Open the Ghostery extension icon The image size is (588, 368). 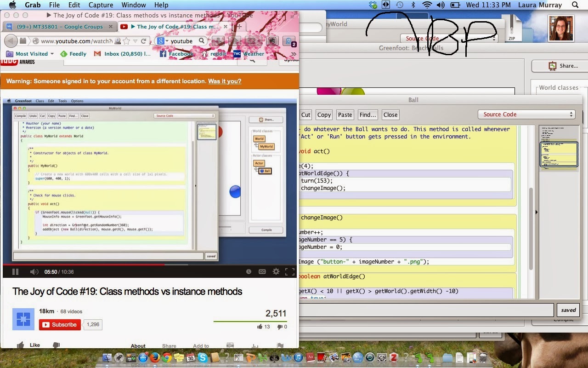click(289, 41)
